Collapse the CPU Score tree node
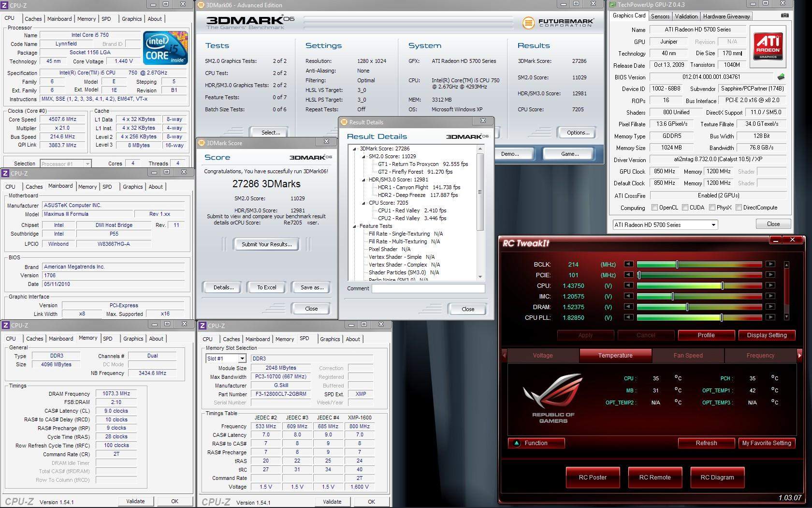 coord(364,203)
